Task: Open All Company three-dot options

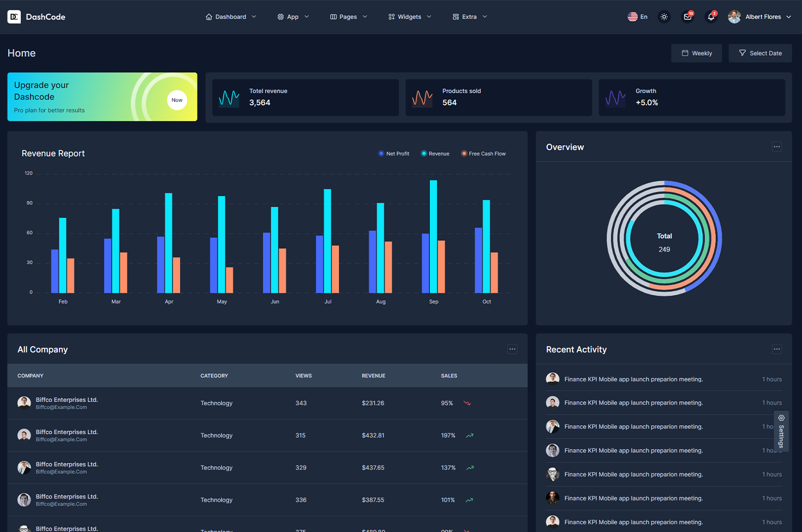Action: click(x=512, y=349)
